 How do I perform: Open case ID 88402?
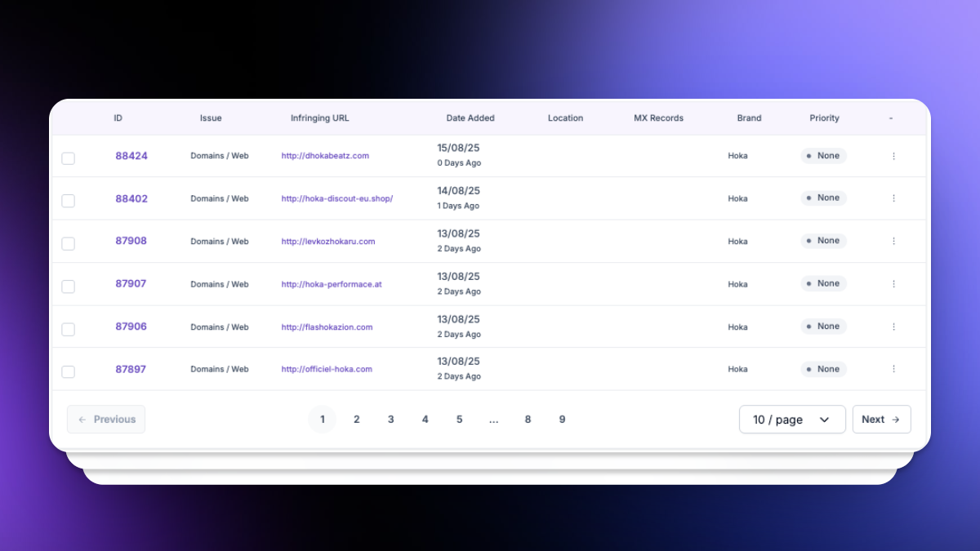pyautogui.click(x=131, y=198)
